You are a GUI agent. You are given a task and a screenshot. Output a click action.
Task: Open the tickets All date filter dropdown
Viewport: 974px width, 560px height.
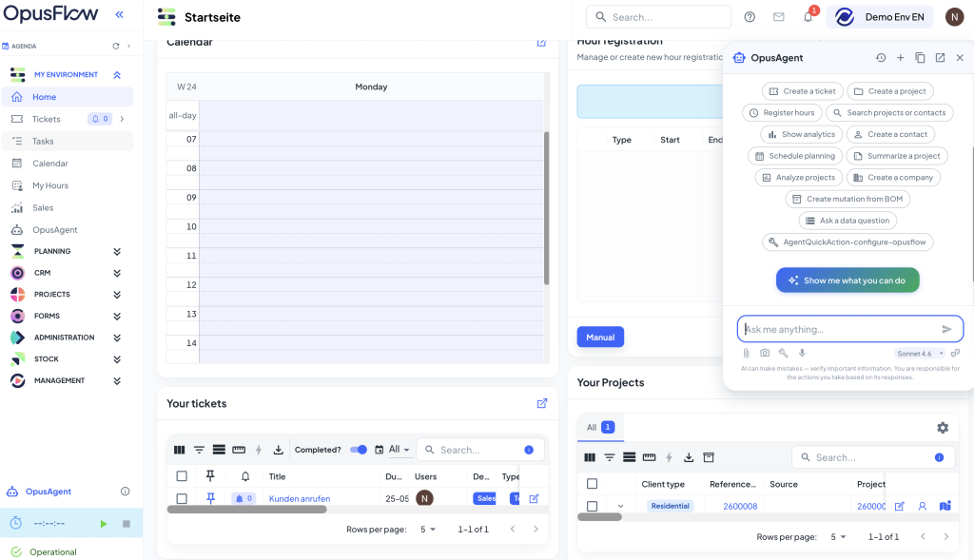coord(399,450)
